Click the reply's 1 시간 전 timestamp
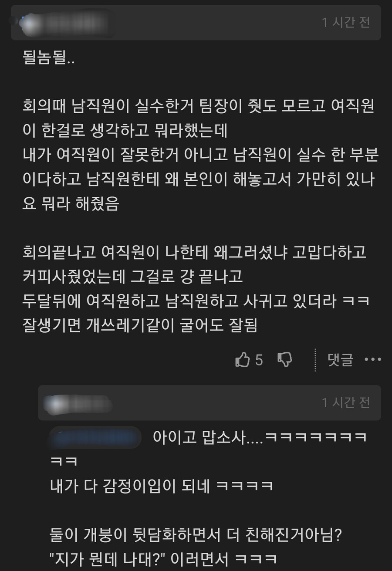392x571 pixels. (x=346, y=403)
